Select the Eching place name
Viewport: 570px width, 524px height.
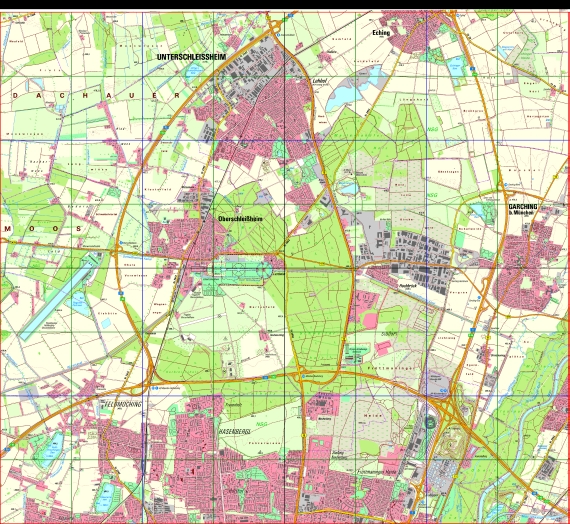(x=381, y=33)
